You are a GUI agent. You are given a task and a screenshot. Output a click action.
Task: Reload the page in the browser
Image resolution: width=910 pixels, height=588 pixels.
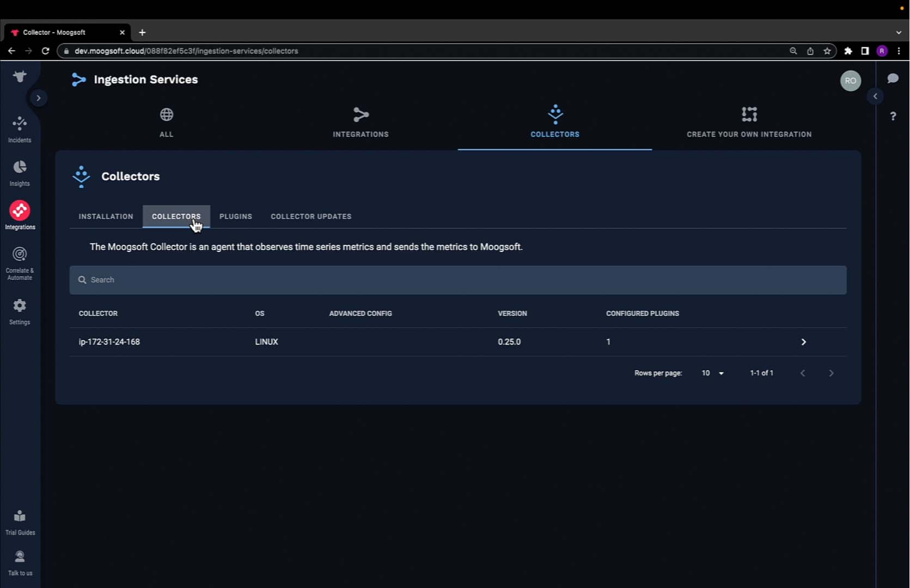click(x=46, y=51)
